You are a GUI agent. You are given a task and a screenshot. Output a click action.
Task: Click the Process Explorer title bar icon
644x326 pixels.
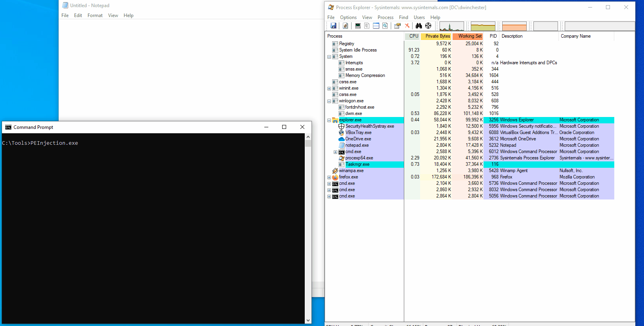tap(331, 8)
